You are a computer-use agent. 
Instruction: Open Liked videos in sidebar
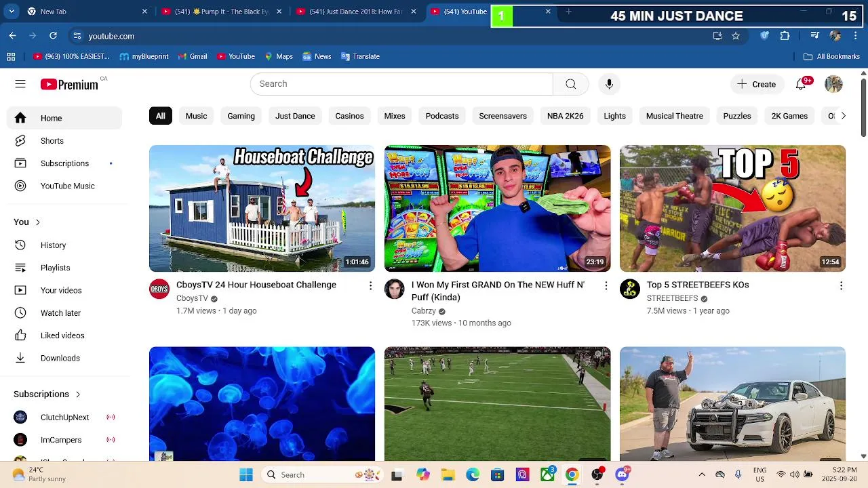coord(64,335)
